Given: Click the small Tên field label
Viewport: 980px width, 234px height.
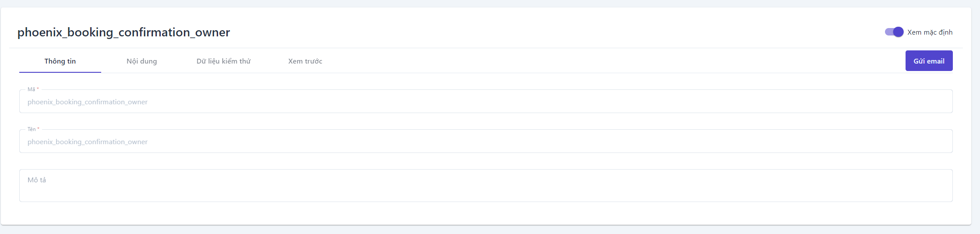Looking at the screenshot, I should [x=32, y=129].
